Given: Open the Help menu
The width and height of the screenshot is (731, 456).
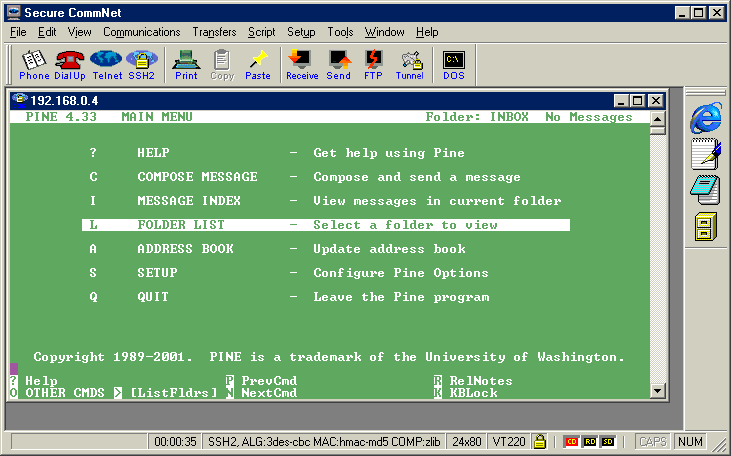Looking at the screenshot, I should click(x=427, y=32).
